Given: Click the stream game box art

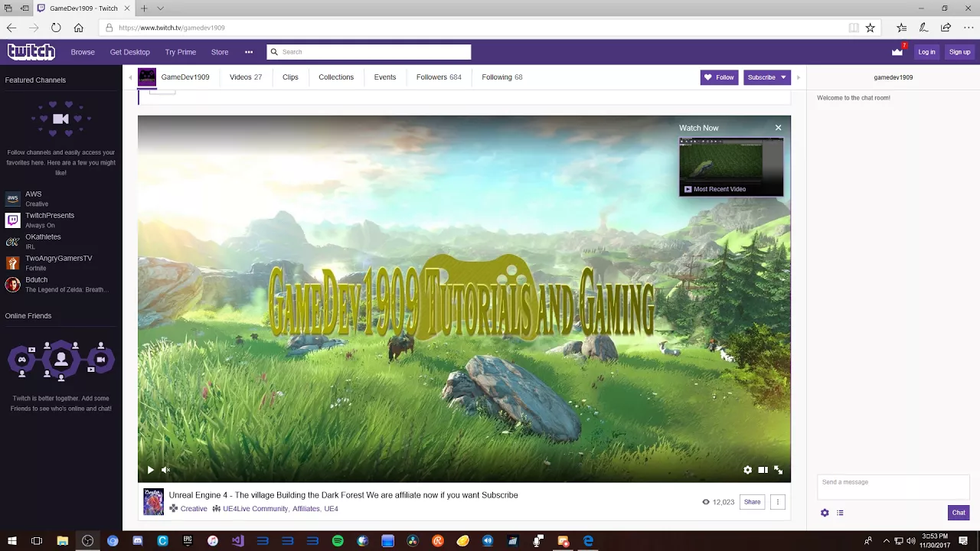Looking at the screenshot, I should click(153, 502).
